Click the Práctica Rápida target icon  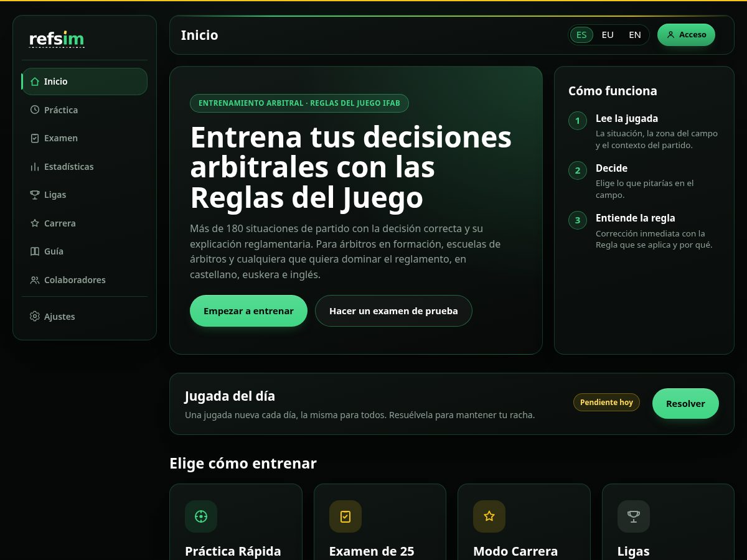(x=201, y=516)
